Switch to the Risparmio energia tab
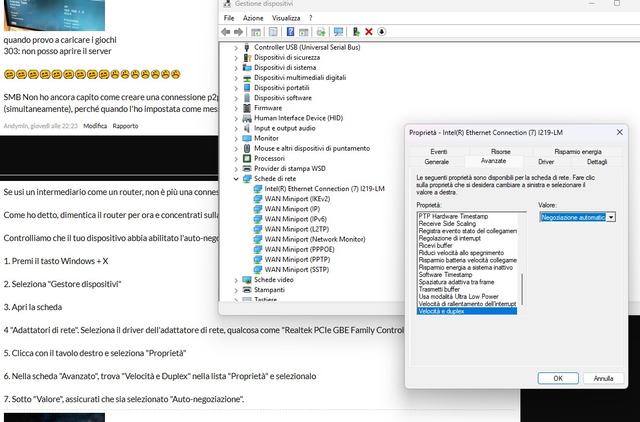This screenshot has height=422, width=640. tap(578, 152)
